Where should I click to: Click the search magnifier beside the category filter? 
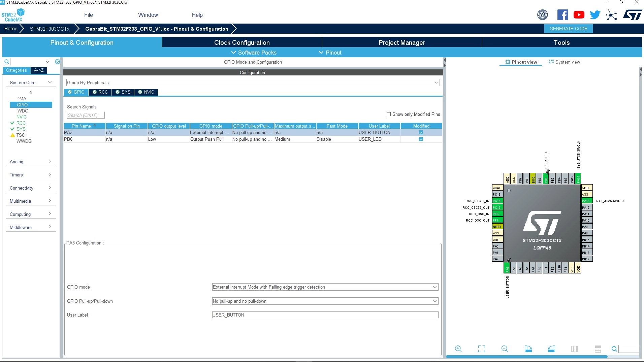point(6,62)
